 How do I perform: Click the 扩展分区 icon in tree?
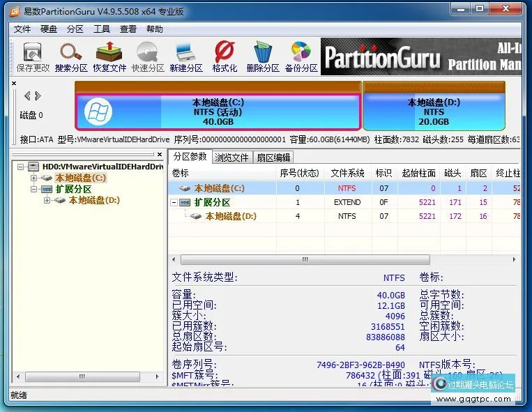pos(47,189)
